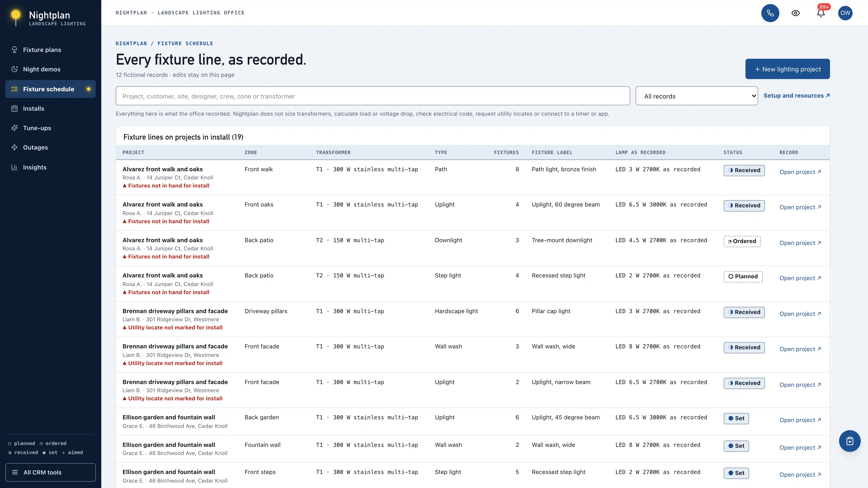Click the STATUS column header
Viewport: 868px width, 488px height.
coord(733,152)
